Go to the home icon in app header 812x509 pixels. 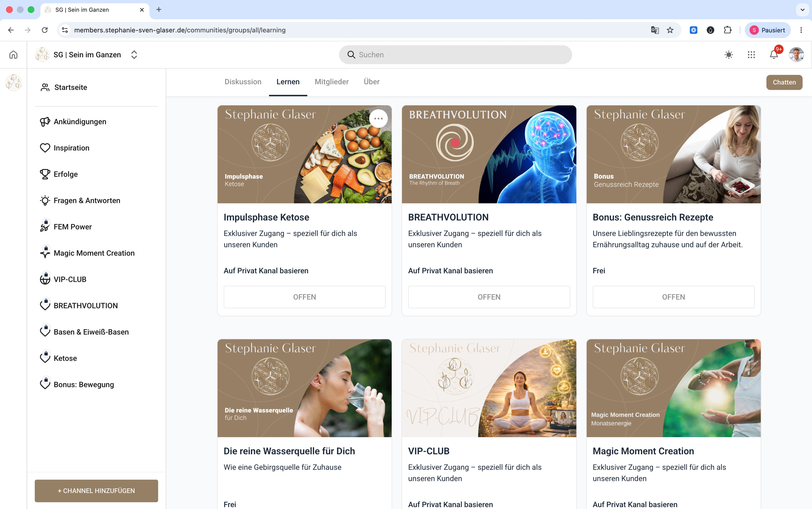coord(13,54)
